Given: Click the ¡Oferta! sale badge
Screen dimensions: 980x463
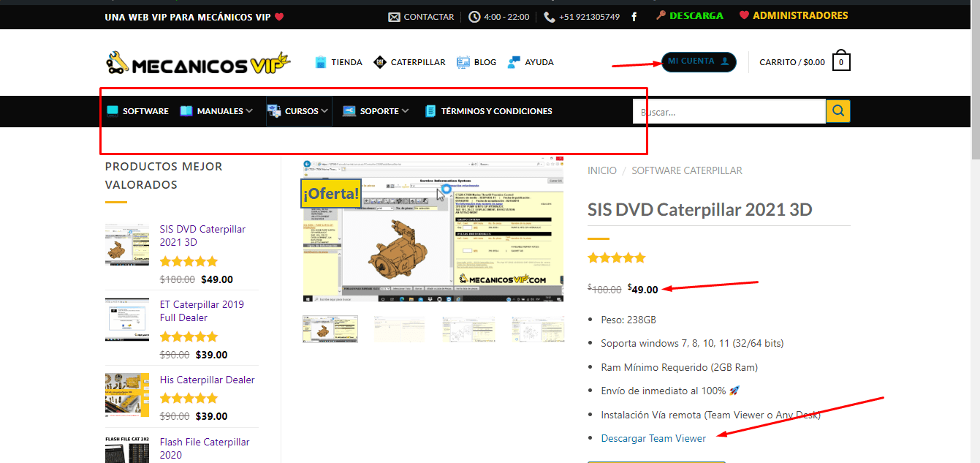Looking at the screenshot, I should pyautogui.click(x=332, y=194).
